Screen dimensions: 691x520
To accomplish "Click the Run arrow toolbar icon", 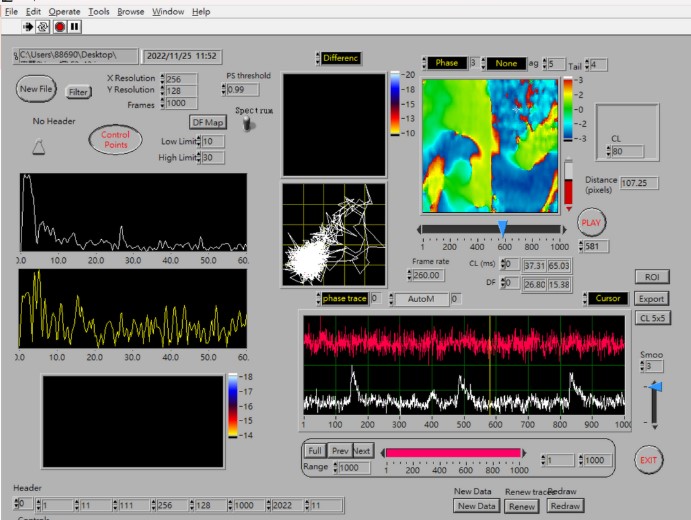I will [x=28, y=27].
